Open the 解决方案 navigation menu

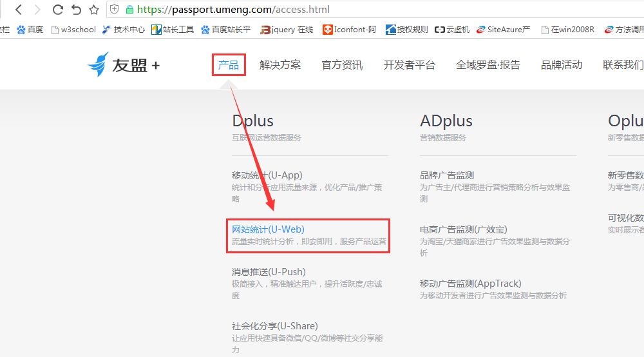280,65
